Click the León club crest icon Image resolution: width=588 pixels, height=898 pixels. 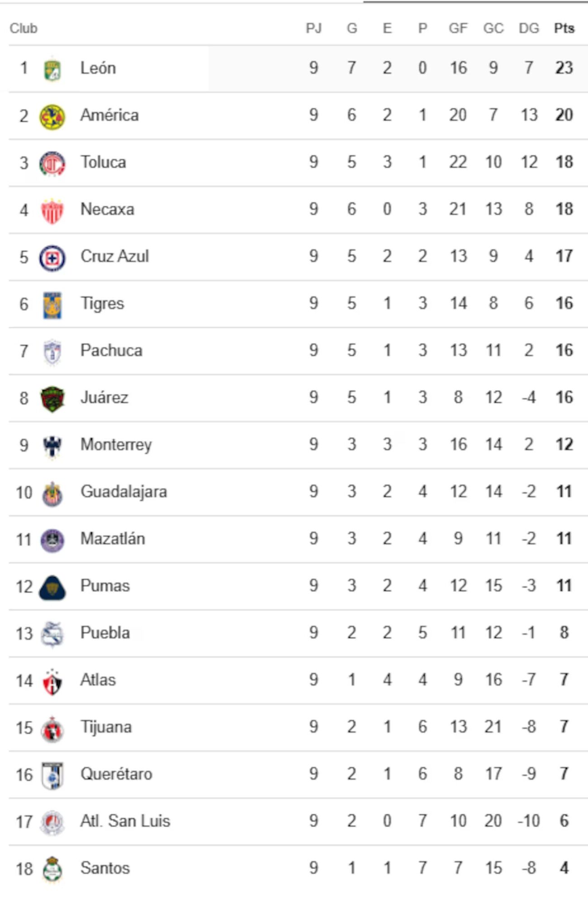[52, 69]
